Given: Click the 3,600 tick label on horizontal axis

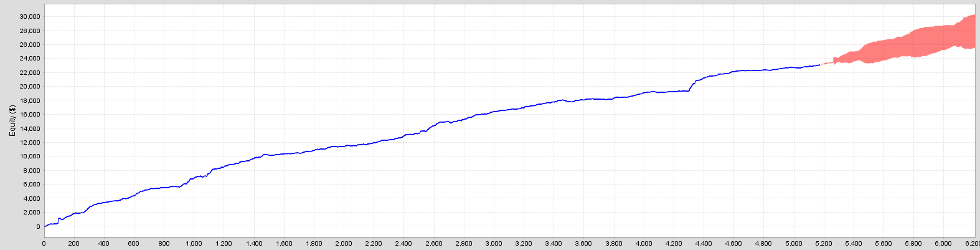Looking at the screenshot, I should [x=583, y=244].
